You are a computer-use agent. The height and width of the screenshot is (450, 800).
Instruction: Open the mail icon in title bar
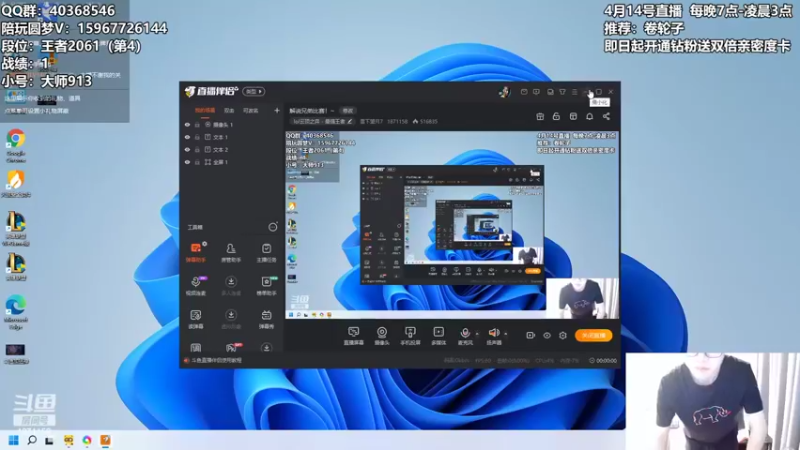click(x=524, y=92)
